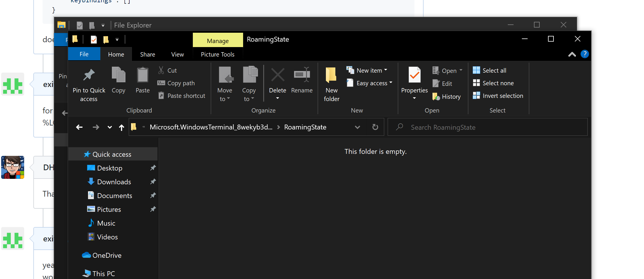Navigate back with the left arrow
The height and width of the screenshot is (279, 644).
pyautogui.click(x=79, y=127)
